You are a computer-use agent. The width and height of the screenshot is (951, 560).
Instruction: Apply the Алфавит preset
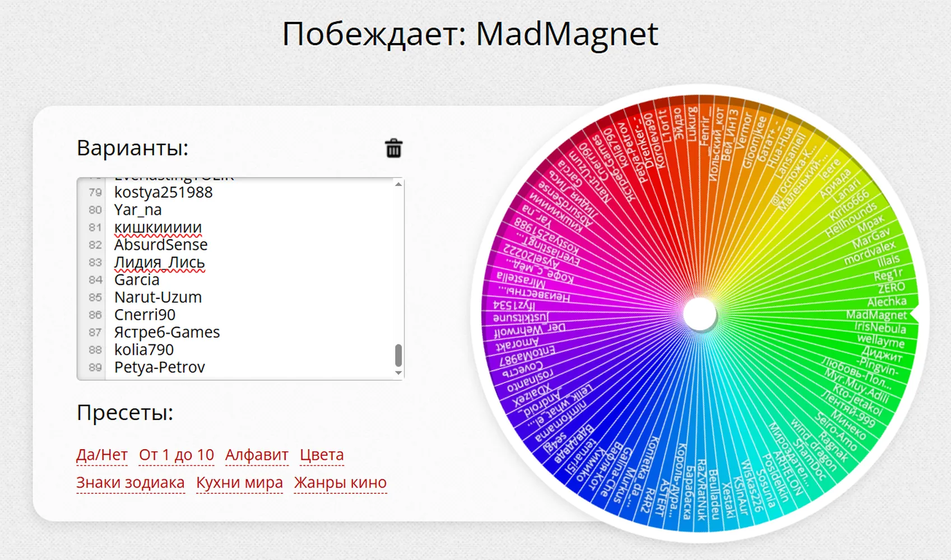[257, 455]
